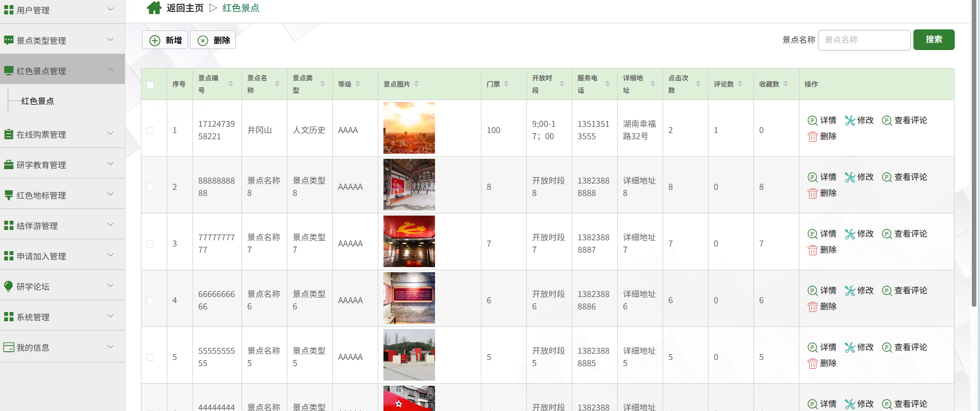Sort by 门票 column arrows
The height and width of the screenshot is (411, 980).
click(x=506, y=84)
